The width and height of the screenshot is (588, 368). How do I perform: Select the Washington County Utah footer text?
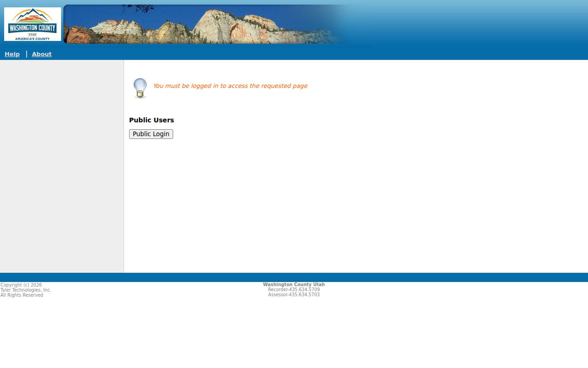pos(294,285)
